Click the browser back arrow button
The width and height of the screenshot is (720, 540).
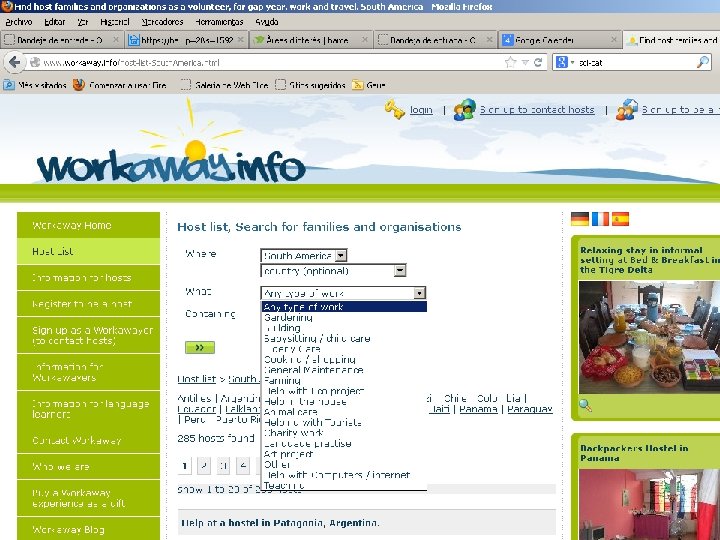point(14,62)
